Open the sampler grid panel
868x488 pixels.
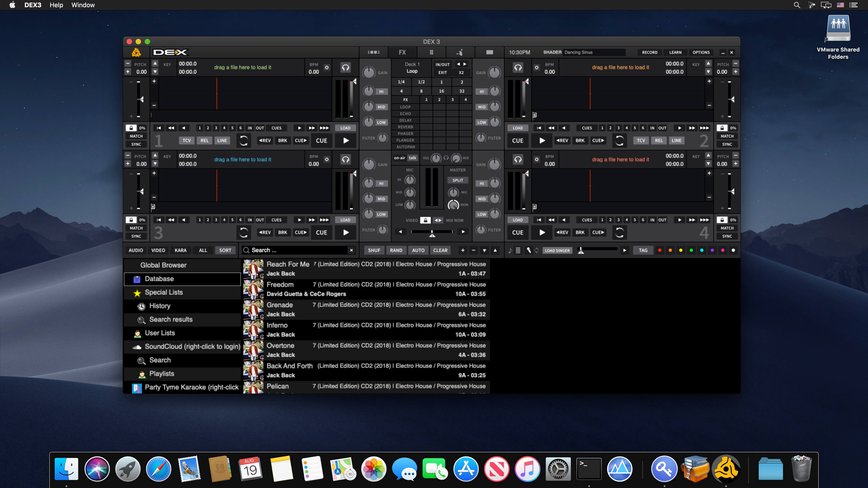(431, 52)
